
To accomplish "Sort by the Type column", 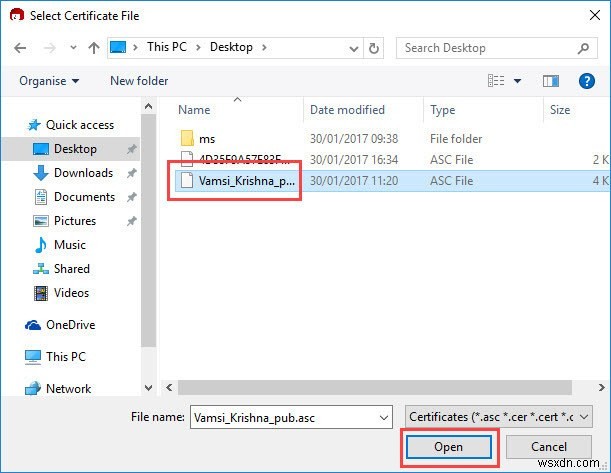I will [442, 110].
